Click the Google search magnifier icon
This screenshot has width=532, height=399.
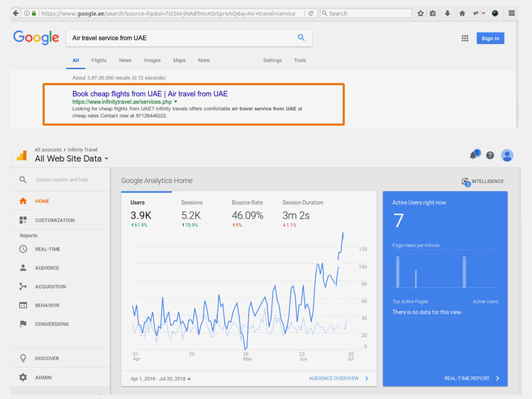coord(301,38)
